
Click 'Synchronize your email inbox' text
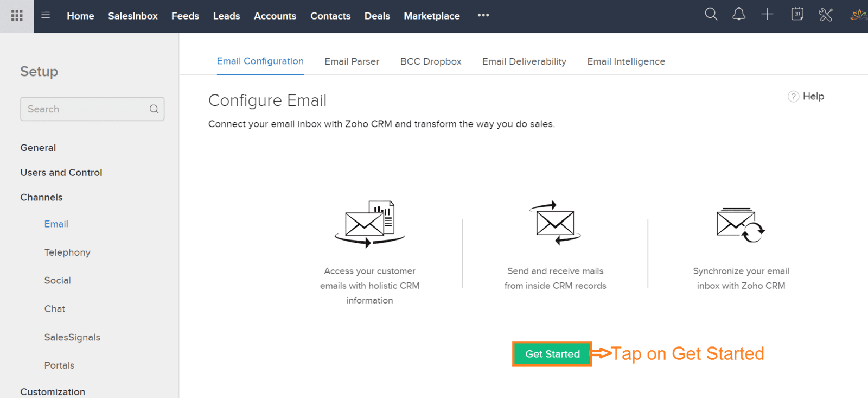[x=741, y=279]
